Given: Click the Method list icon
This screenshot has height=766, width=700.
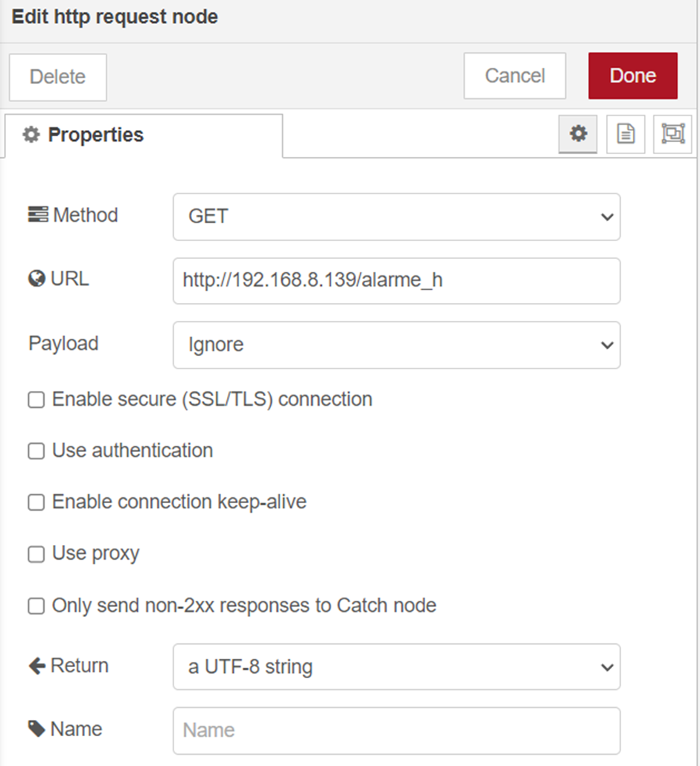Looking at the screenshot, I should (x=38, y=214).
